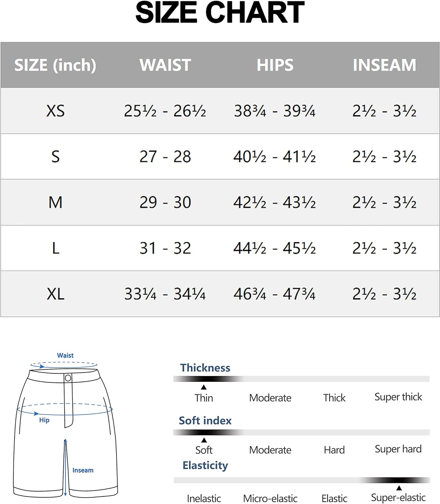
Task: Click the XL size row label
Action: [x=55, y=294]
